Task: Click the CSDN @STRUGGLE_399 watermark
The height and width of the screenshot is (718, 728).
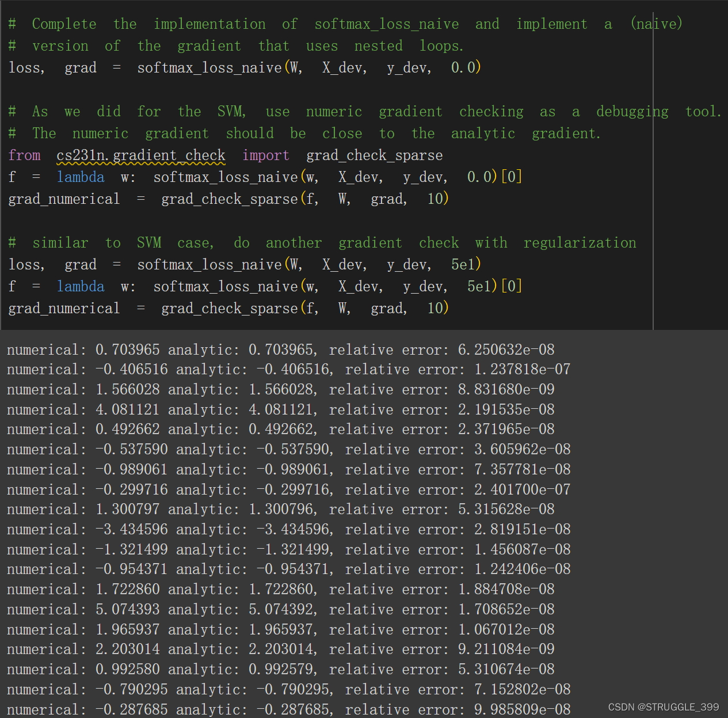Action: [x=664, y=707]
